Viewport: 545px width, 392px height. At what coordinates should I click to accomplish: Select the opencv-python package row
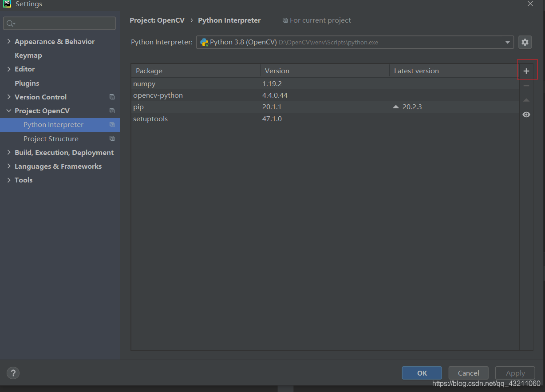tap(325, 95)
